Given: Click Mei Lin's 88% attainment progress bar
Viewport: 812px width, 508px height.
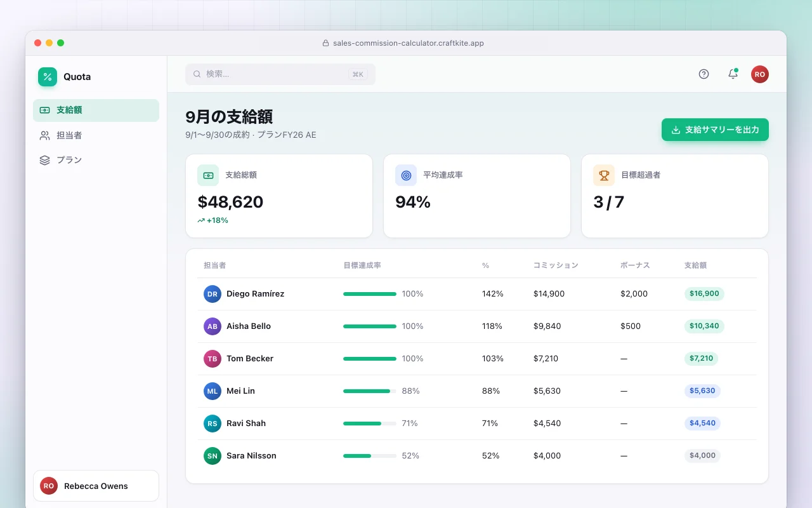Looking at the screenshot, I should tap(370, 391).
